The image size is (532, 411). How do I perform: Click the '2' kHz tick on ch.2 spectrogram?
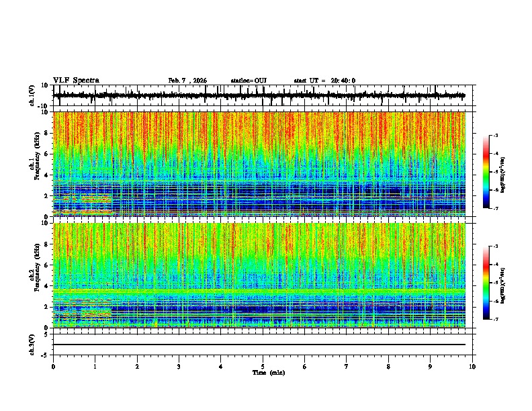46,307
